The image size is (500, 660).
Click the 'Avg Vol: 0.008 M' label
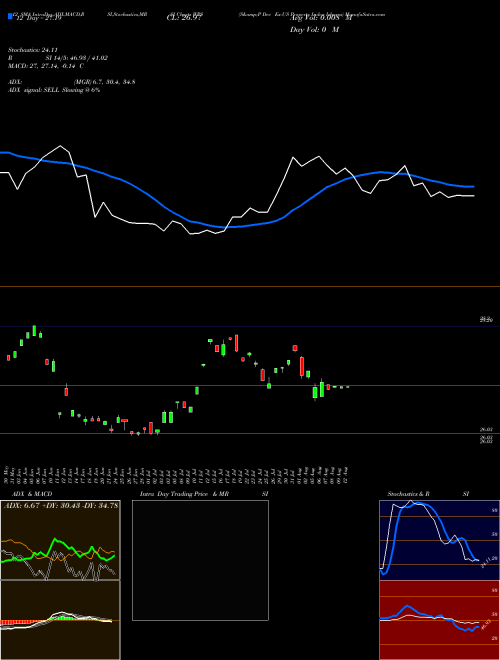319,18
